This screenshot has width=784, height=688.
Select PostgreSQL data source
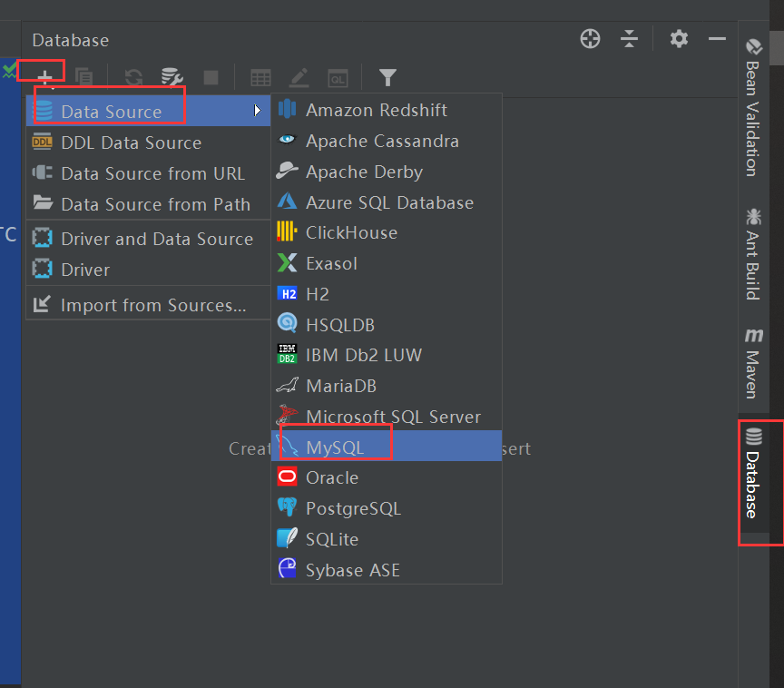point(387,508)
